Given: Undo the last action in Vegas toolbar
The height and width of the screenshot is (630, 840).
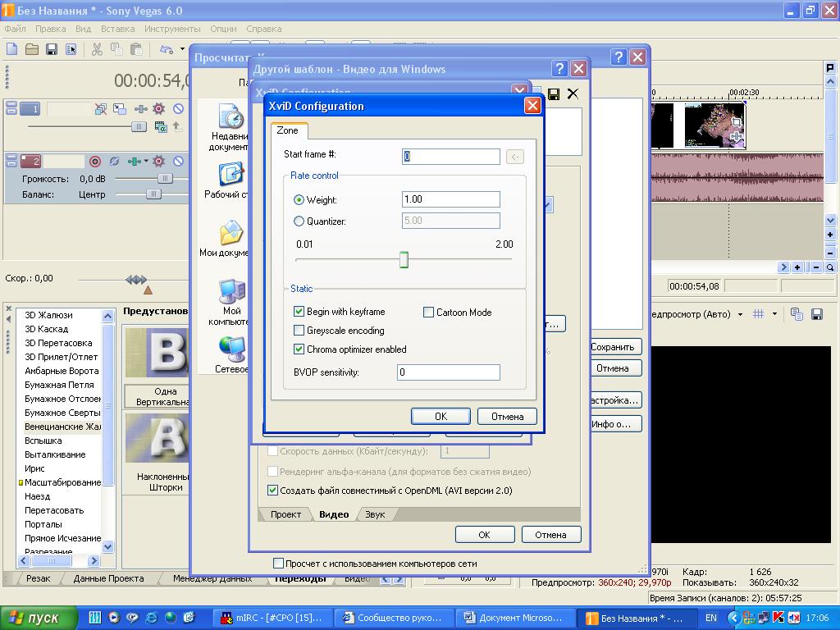Looking at the screenshot, I should pos(167,49).
